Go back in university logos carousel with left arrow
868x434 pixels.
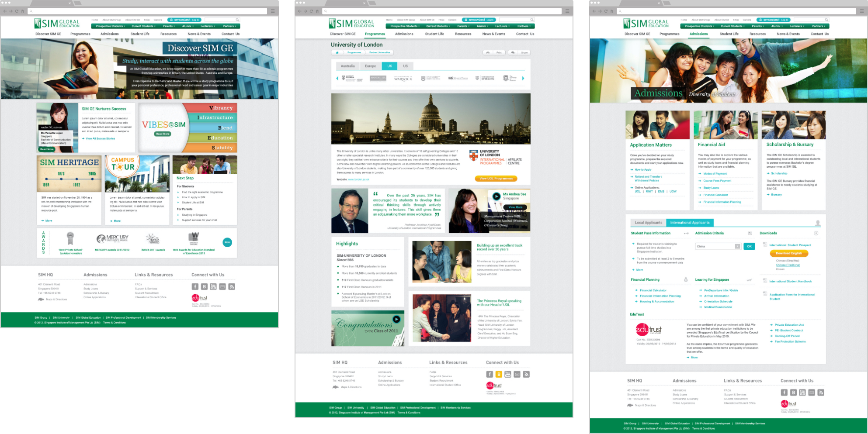pyautogui.click(x=337, y=79)
